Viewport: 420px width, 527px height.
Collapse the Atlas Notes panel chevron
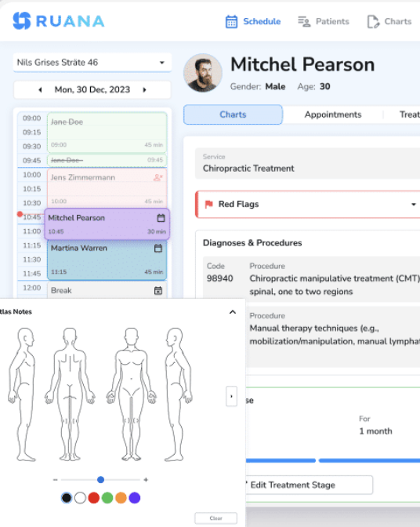232,312
